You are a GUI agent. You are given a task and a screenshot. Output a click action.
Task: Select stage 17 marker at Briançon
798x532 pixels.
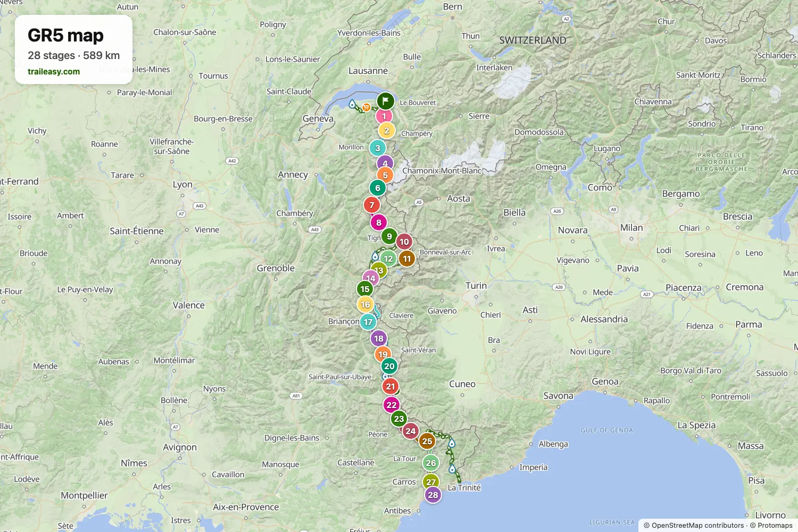(x=368, y=322)
